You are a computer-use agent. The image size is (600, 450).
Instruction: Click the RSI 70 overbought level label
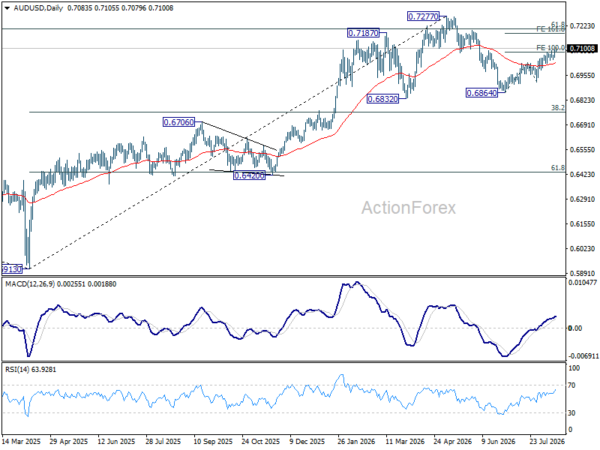pyautogui.click(x=571, y=385)
